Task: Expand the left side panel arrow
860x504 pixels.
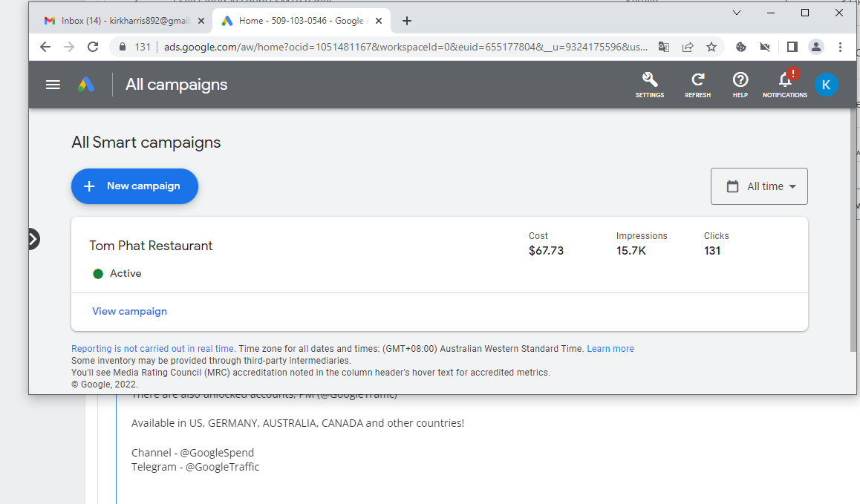Action: tap(33, 239)
